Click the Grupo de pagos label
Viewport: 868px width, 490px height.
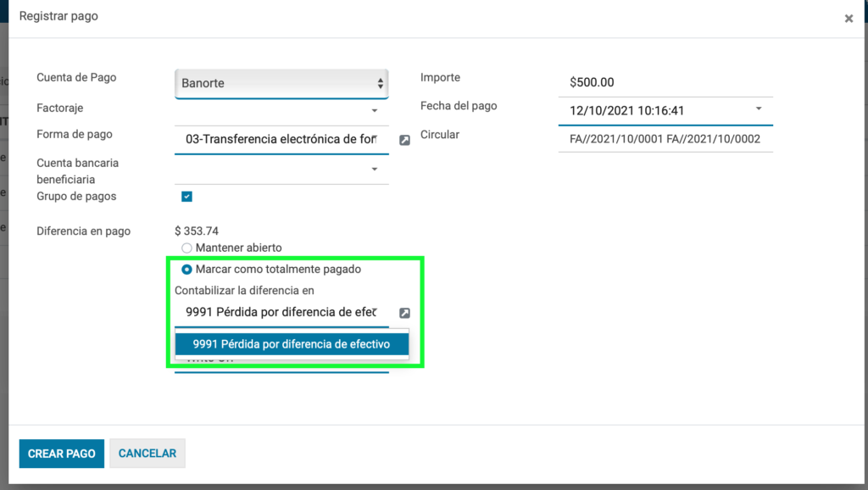click(76, 196)
